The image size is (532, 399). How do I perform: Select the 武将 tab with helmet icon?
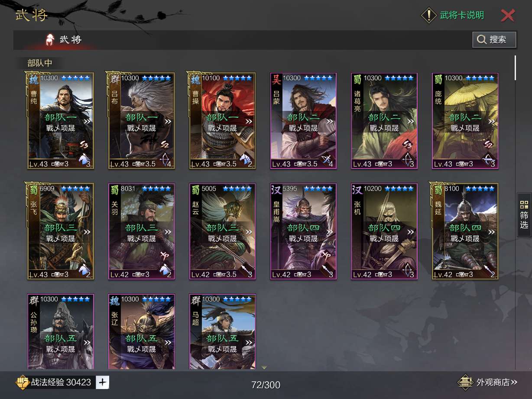pyautogui.click(x=64, y=39)
